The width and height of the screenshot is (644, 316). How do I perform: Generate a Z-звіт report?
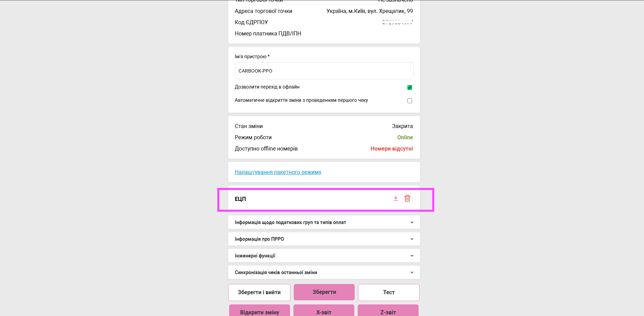click(x=388, y=312)
